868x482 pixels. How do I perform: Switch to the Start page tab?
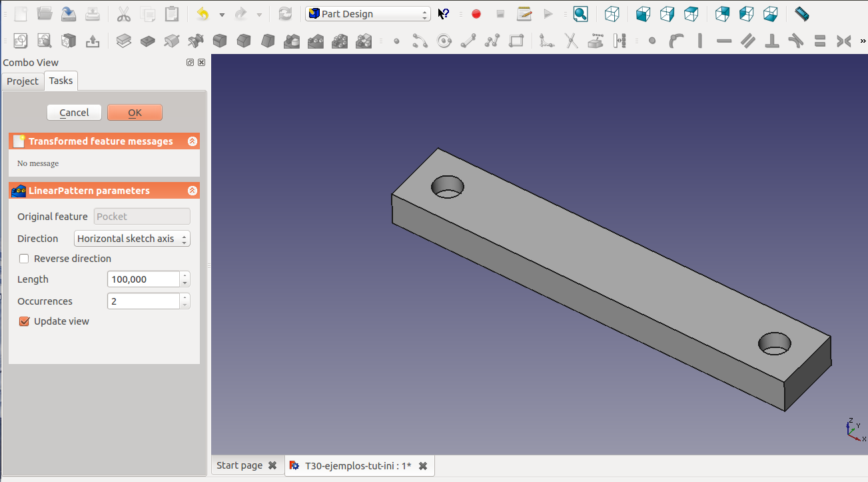point(239,465)
